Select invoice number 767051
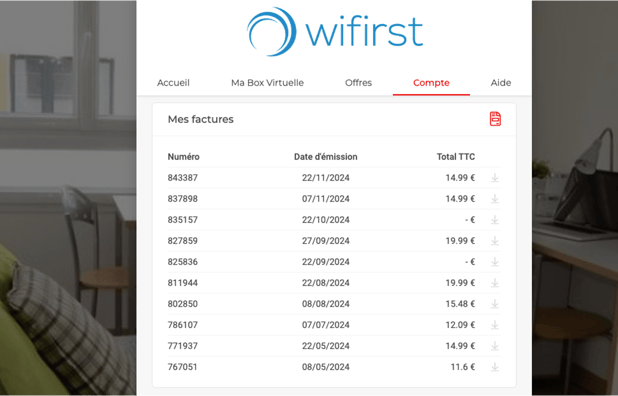Viewport: 618px width, 396px height. (182, 367)
